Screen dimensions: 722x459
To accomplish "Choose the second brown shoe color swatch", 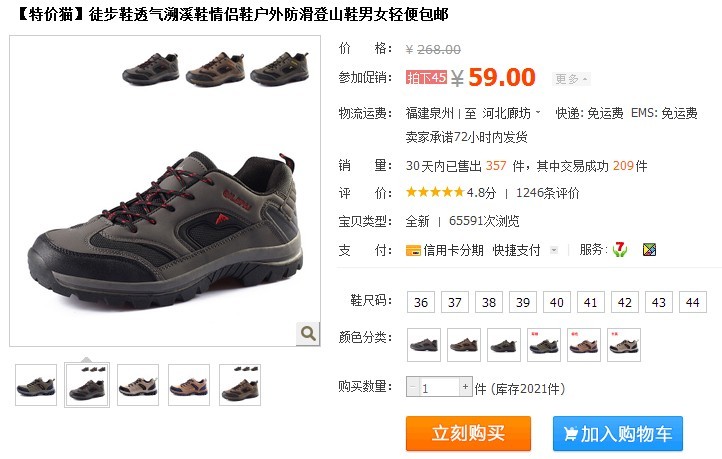I will click(x=464, y=345).
